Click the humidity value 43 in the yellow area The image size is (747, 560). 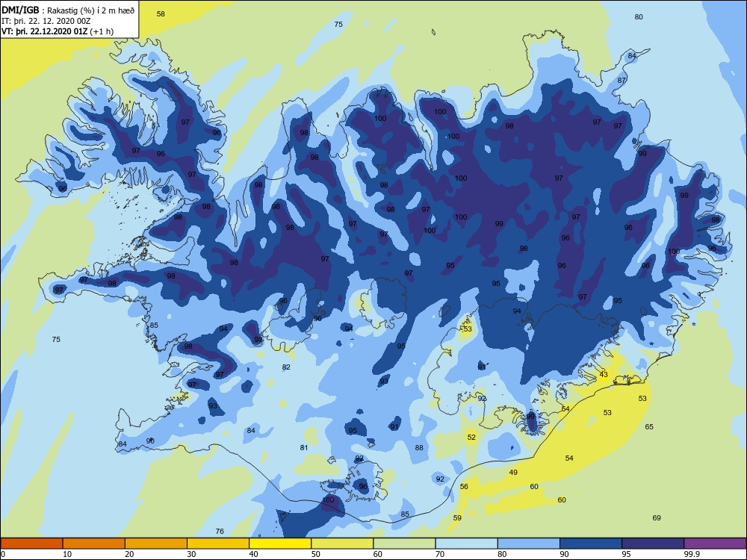[604, 375]
